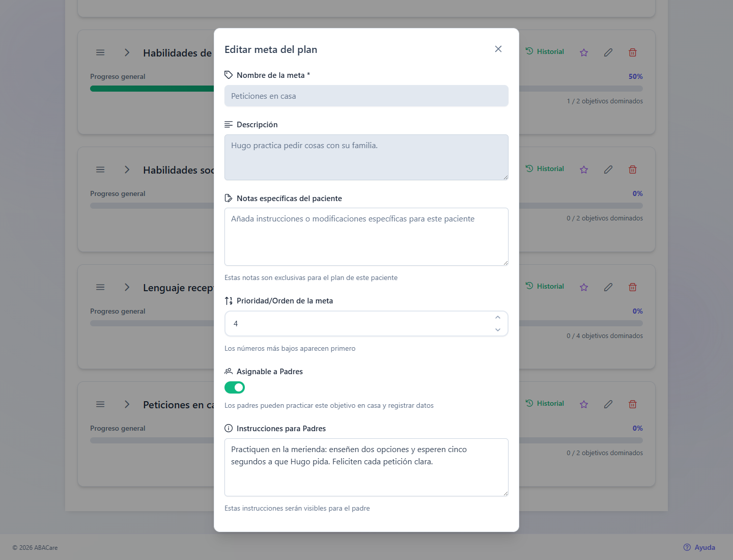This screenshot has height=560, width=733.
Task: Click Los números más bajos aparecen primero hint
Action: [290, 348]
